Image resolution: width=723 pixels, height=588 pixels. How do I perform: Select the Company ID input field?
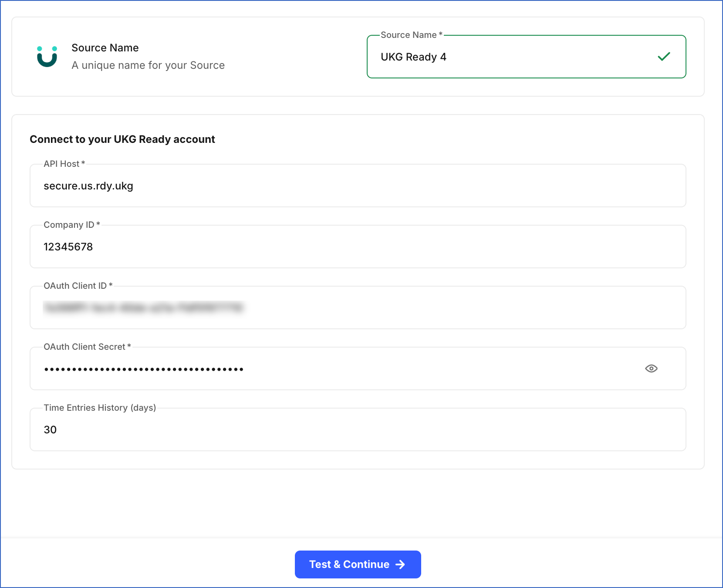coord(358,247)
